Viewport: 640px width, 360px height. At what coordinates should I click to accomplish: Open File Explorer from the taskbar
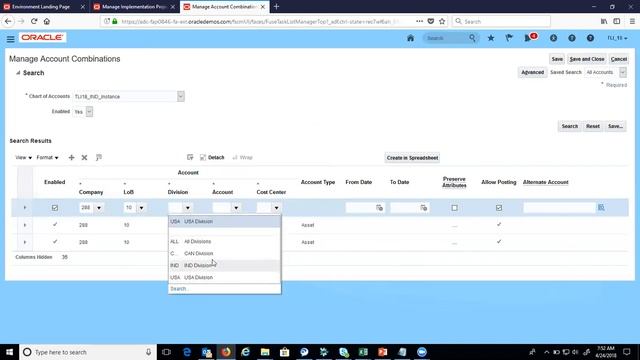tap(265, 352)
